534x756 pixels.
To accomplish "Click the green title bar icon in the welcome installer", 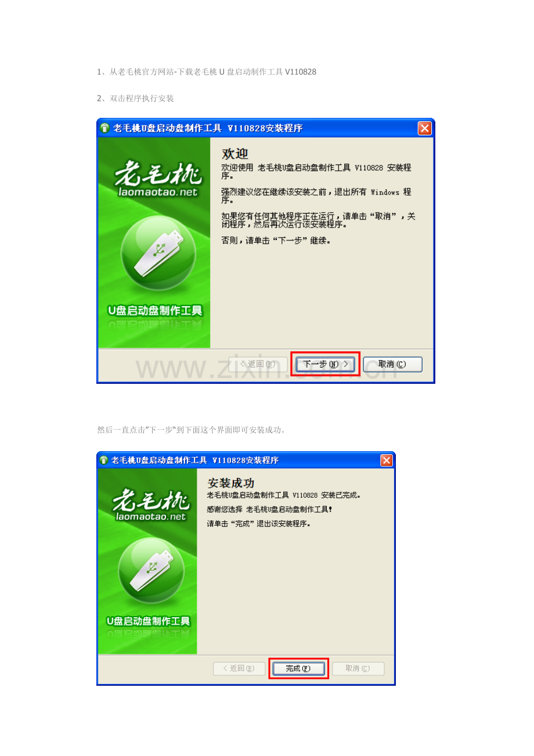I will 105,128.
